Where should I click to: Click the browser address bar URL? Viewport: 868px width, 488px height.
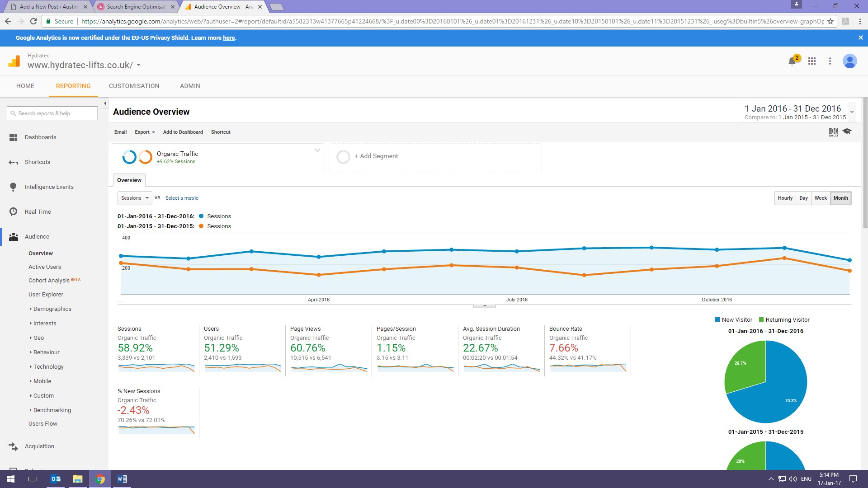click(x=452, y=21)
